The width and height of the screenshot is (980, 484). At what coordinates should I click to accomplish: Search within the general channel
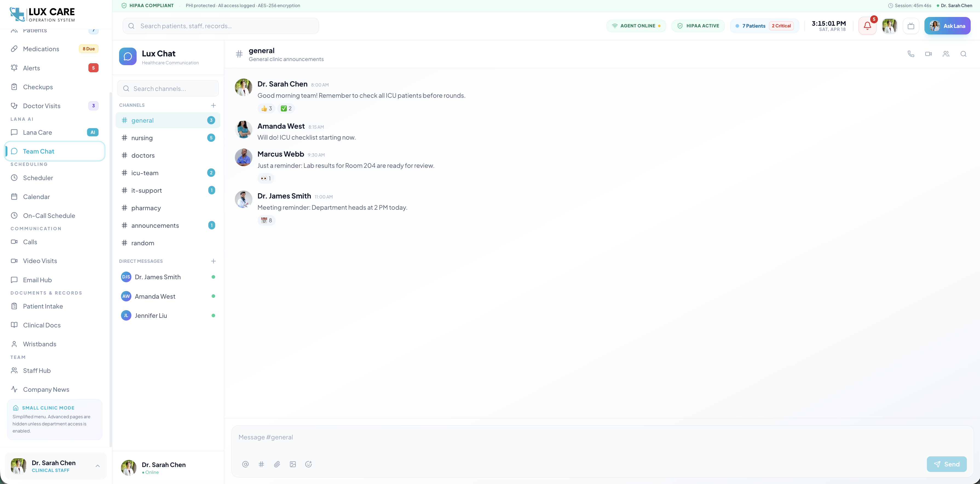point(963,54)
